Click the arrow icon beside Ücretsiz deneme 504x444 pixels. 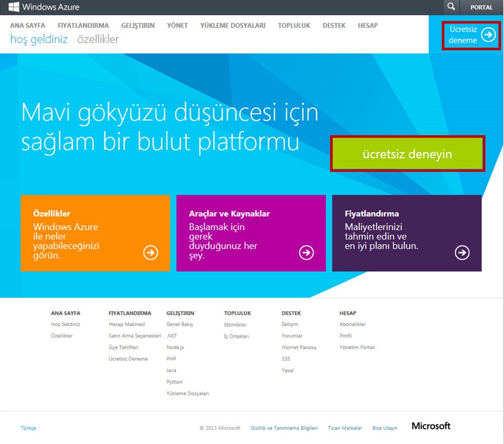point(488,35)
